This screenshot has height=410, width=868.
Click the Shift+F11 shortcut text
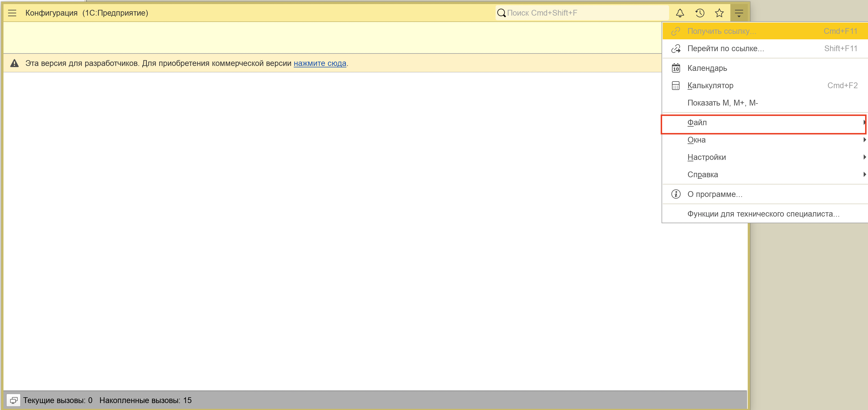[841, 49]
